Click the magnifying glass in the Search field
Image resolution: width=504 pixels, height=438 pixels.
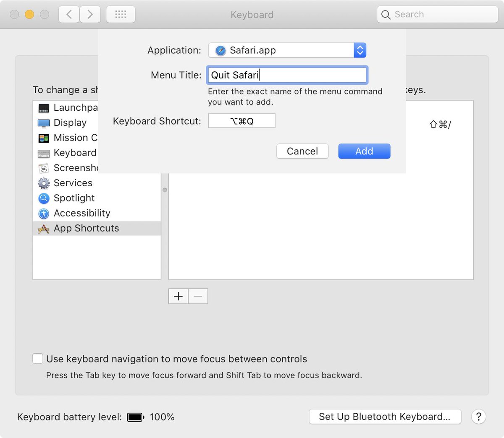[x=386, y=15]
